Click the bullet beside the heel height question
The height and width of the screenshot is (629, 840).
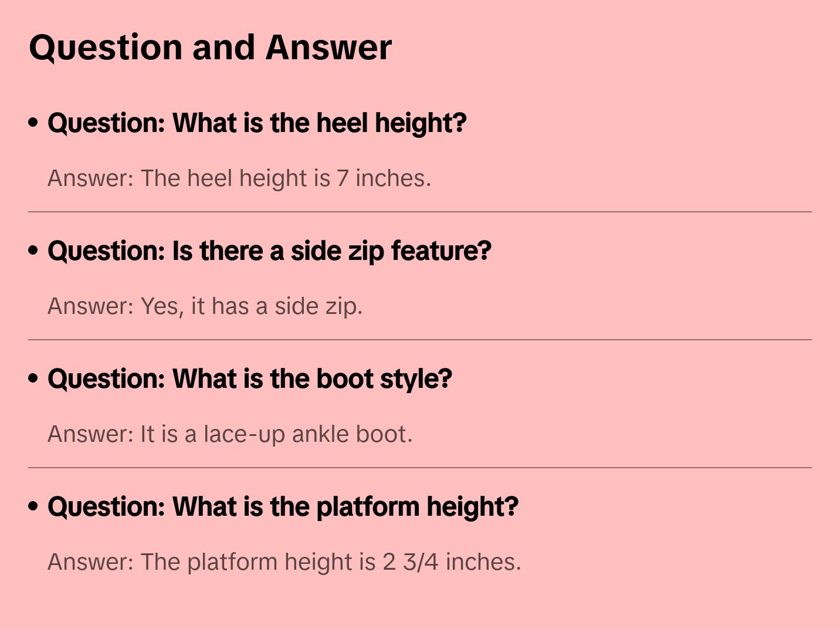[x=33, y=123]
